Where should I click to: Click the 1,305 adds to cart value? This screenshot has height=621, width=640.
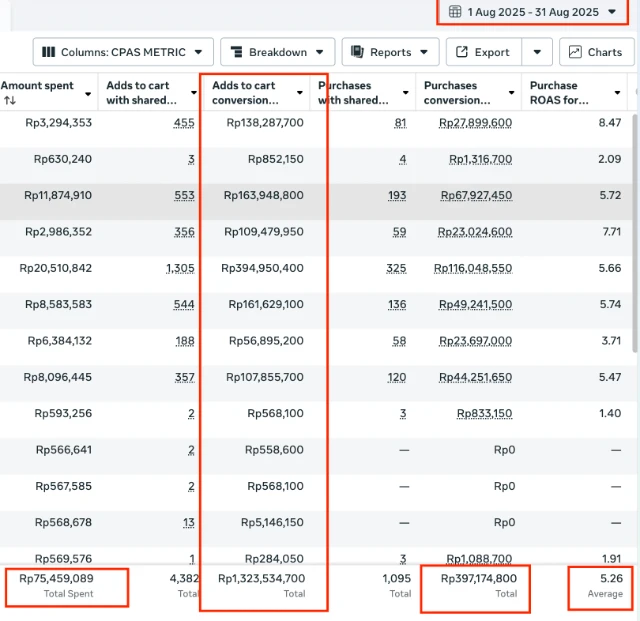[180, 268]
